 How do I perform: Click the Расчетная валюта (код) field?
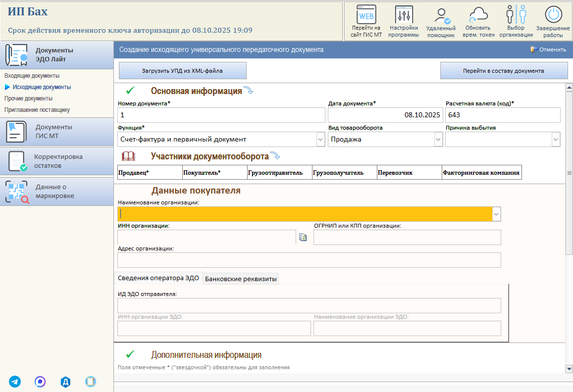[x=503, y=115]
